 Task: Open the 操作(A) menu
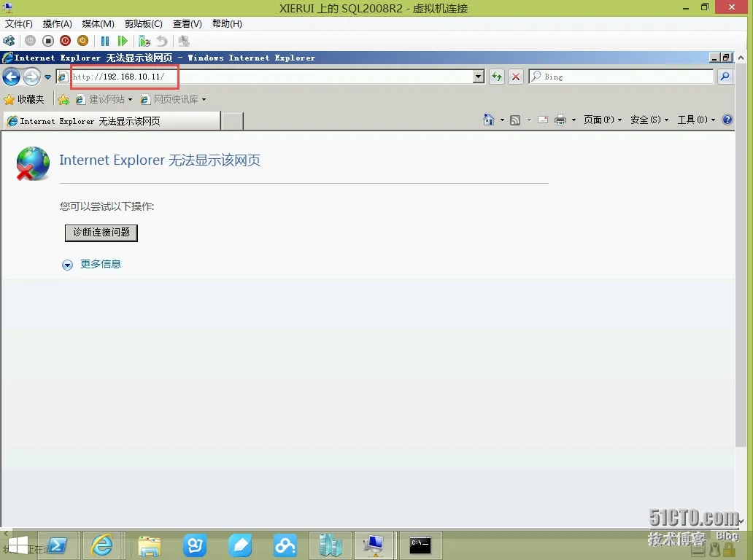click(57, 24)
